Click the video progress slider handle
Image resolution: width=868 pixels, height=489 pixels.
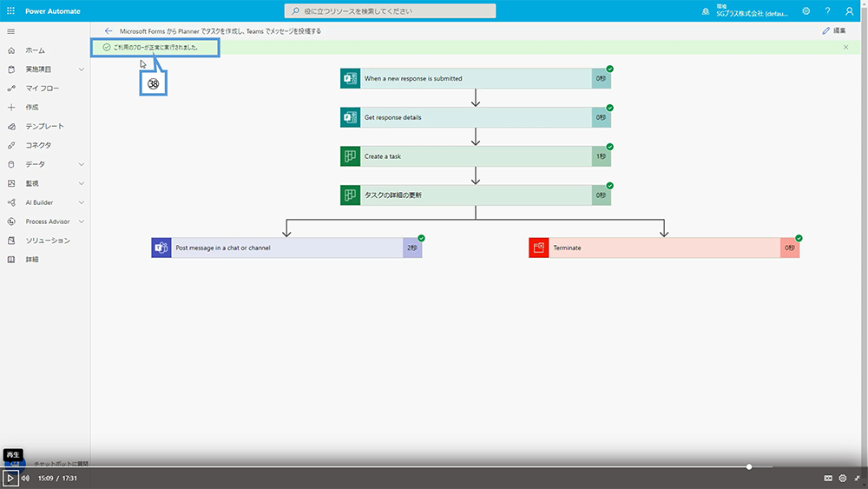[749, 466]
